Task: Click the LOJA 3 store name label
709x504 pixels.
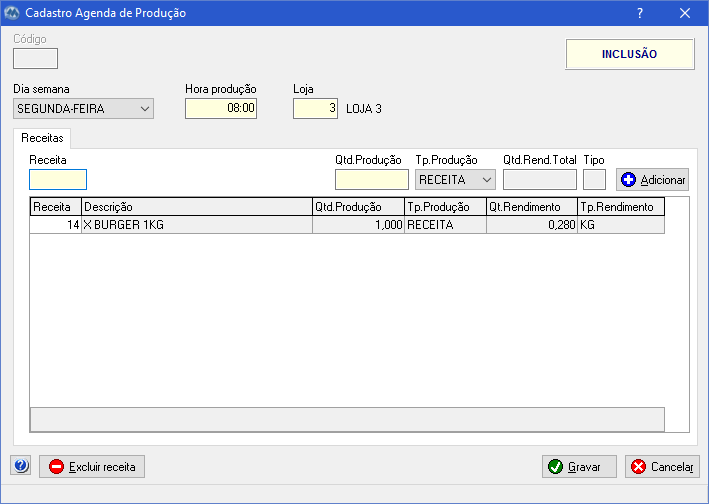Action: coord(364,109)
